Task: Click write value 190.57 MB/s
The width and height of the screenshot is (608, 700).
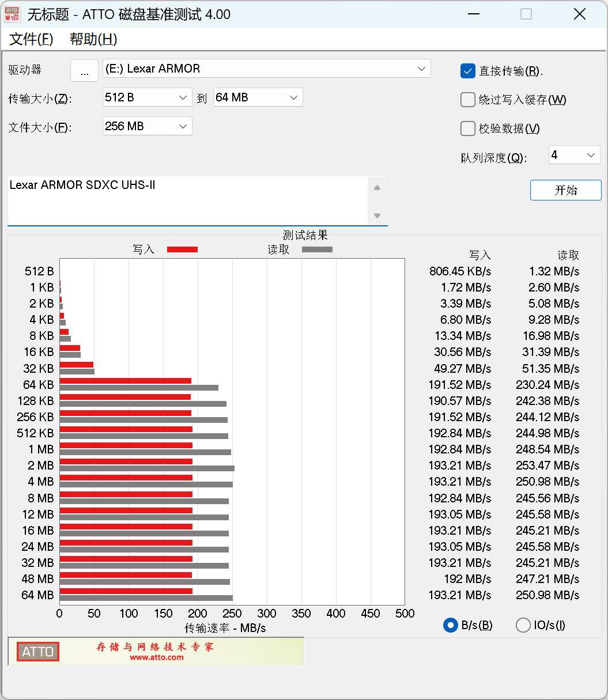Action: pyautogui.click(x=460, y=400)
